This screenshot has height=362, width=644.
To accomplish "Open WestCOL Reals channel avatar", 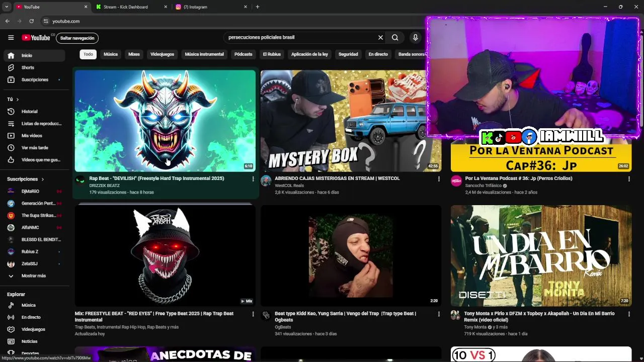I will 266,180.
